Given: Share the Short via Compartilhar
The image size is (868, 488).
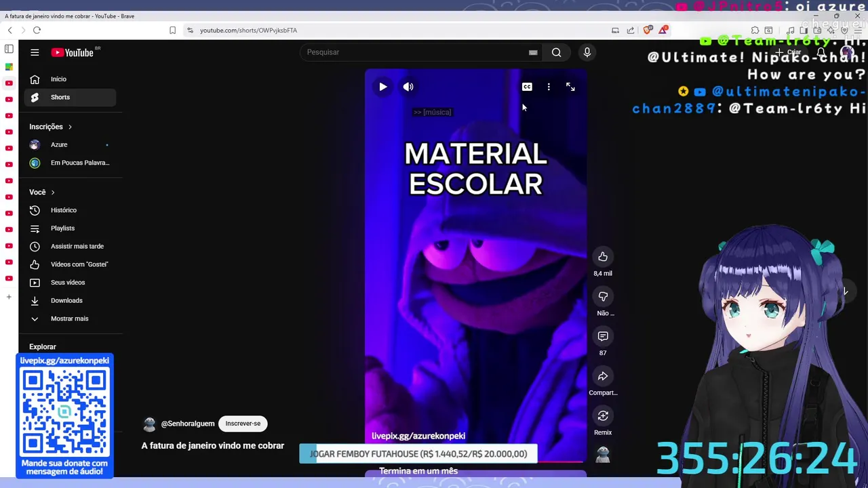Looking at the screenshot, I should coord(603,376).
